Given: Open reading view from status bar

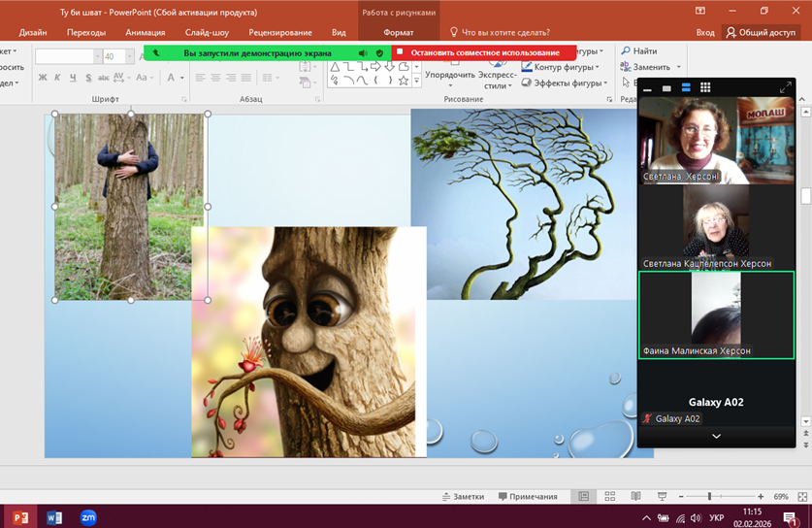Looking at the screenshot, I should click(x=634, y=496).
